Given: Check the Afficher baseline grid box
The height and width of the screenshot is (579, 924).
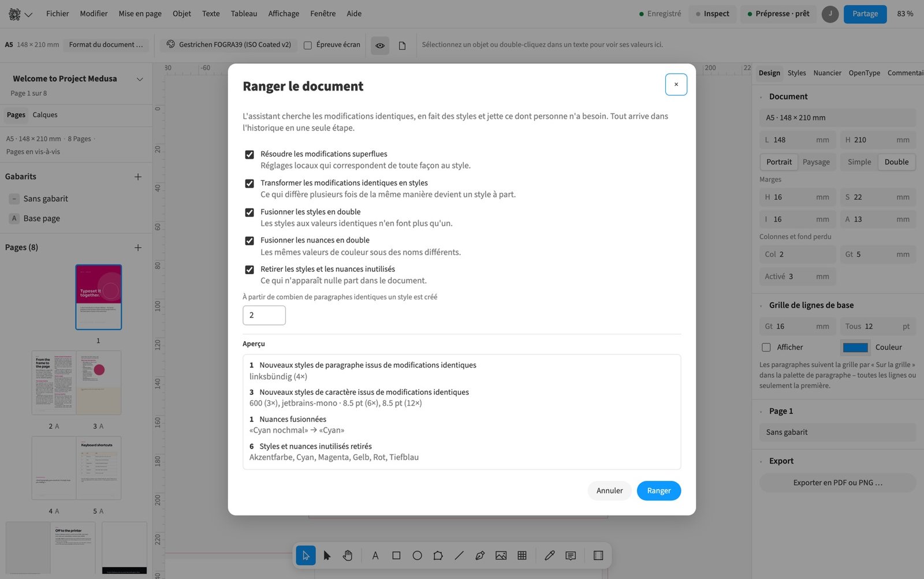Looking at the screenshot, I should (766, 348).
